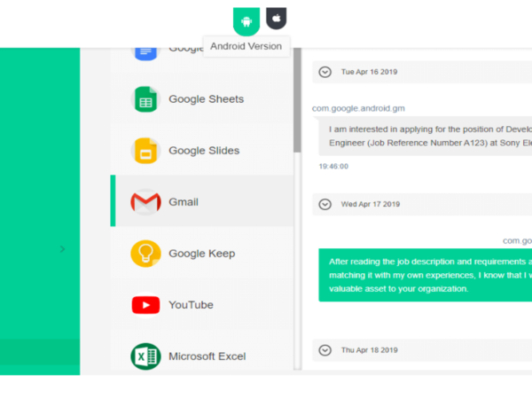The width and height of the screenshot is (532, 399).
Task: Click the Wed Apr 17 2019 date text
Action: [x=371, y=204]
